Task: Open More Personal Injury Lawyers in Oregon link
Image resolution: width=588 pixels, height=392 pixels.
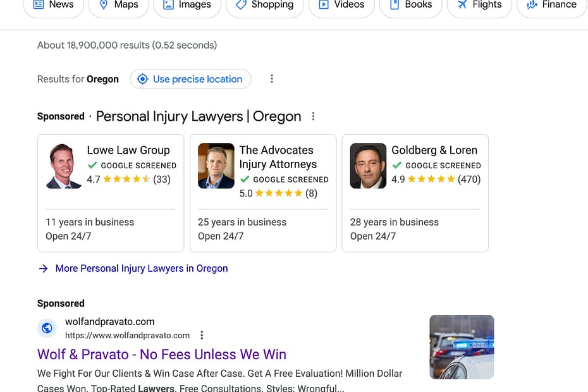Action: coord(142,269)
